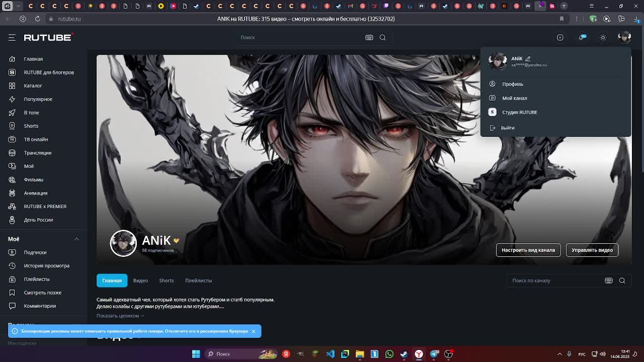The height and width of the screenshot is (362, 644).
Task: Open new browser tab with plus
Action: [564, 6]
